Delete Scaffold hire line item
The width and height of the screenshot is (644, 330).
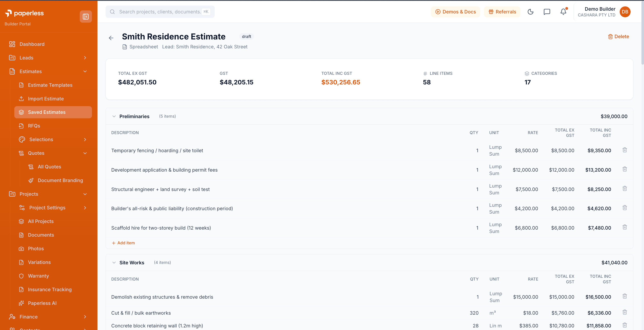point(625,227)
